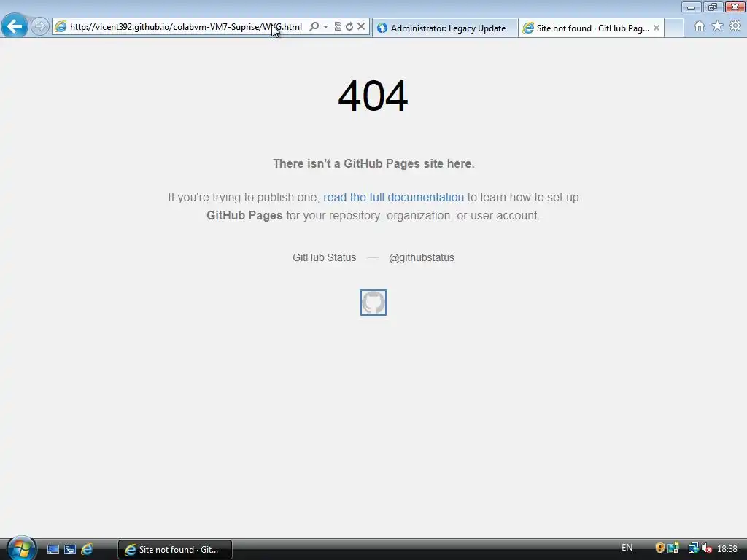Visit the @githubstatus link
The height and width of the screenshot is (560, 747).
tap(422, 257)
